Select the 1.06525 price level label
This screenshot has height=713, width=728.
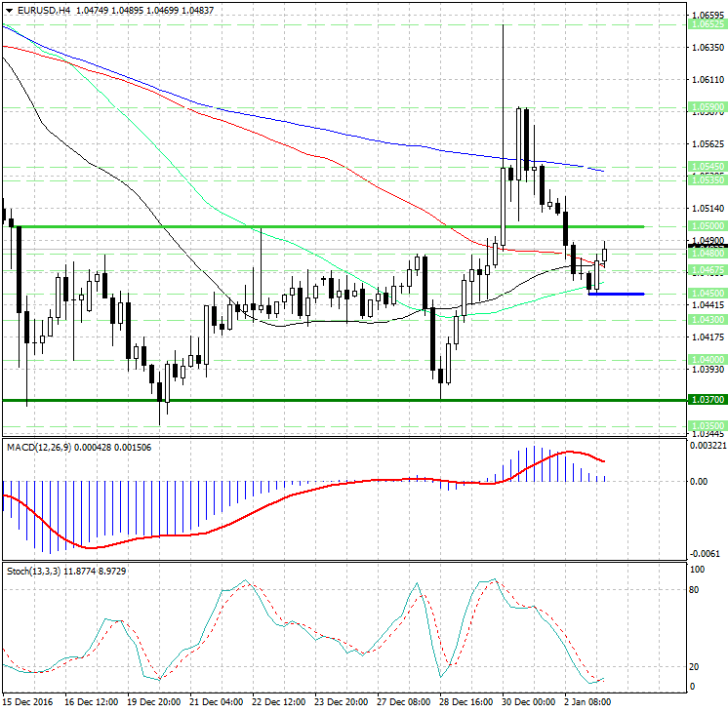[708, 24]
